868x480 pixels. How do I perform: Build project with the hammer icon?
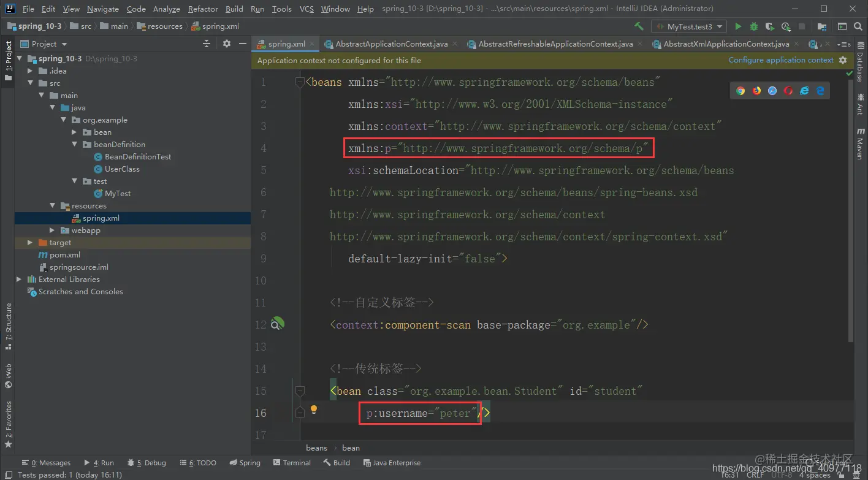(639, 26)
